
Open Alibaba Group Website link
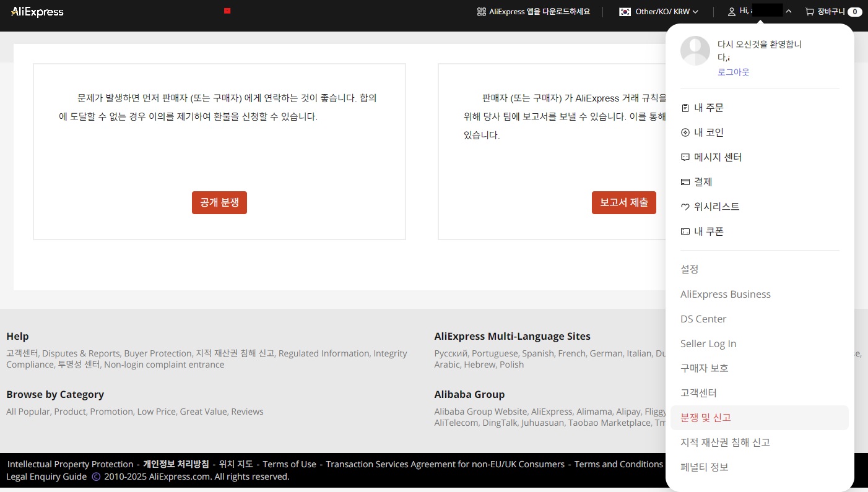(480, 412)
